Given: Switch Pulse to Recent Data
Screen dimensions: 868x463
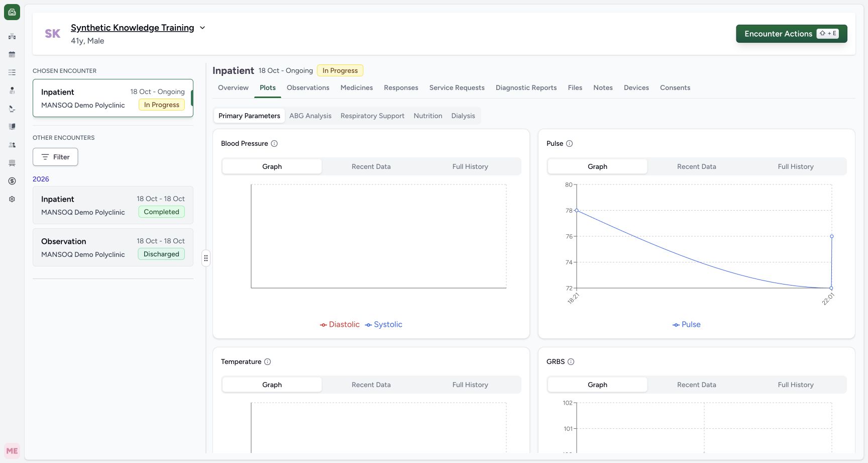Looking at the screenshot, I should point(696,167).
